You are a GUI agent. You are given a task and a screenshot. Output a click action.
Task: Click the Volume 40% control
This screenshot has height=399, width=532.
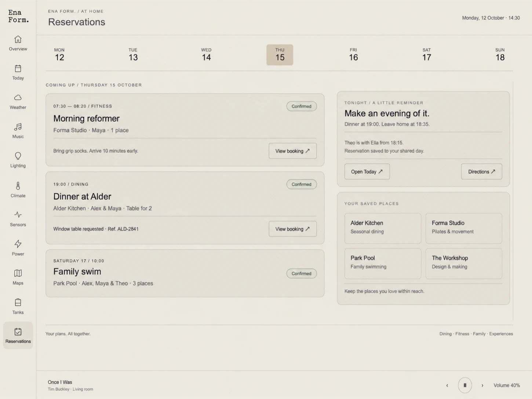507,385
